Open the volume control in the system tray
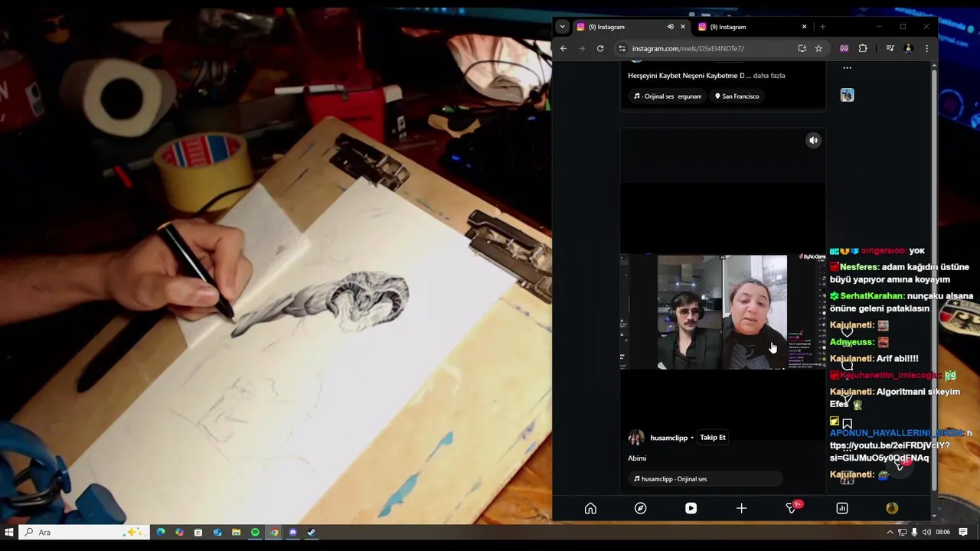The width and height of the screenshot is (980, 551). (926, 532)
